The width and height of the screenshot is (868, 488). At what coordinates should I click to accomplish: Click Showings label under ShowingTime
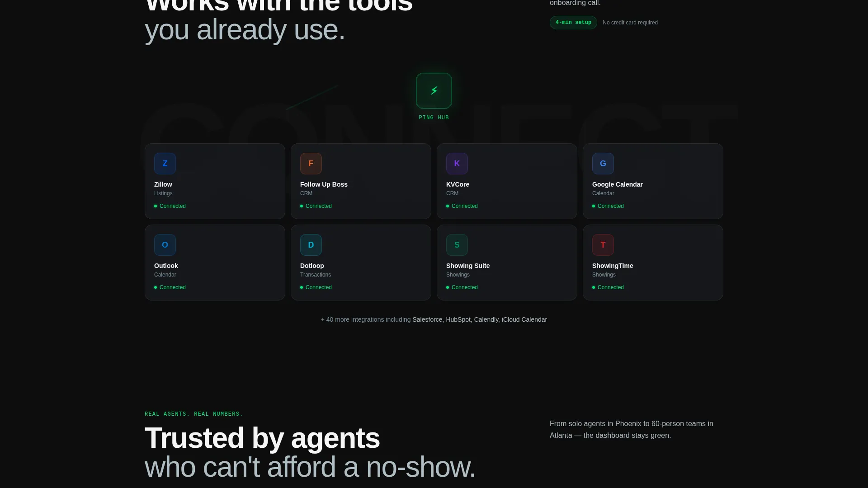604,275
